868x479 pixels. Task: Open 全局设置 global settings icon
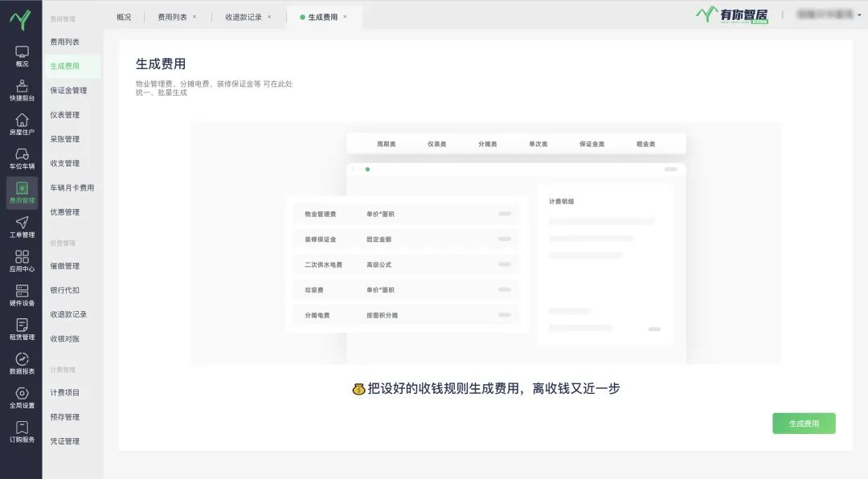tap(22, 394)
